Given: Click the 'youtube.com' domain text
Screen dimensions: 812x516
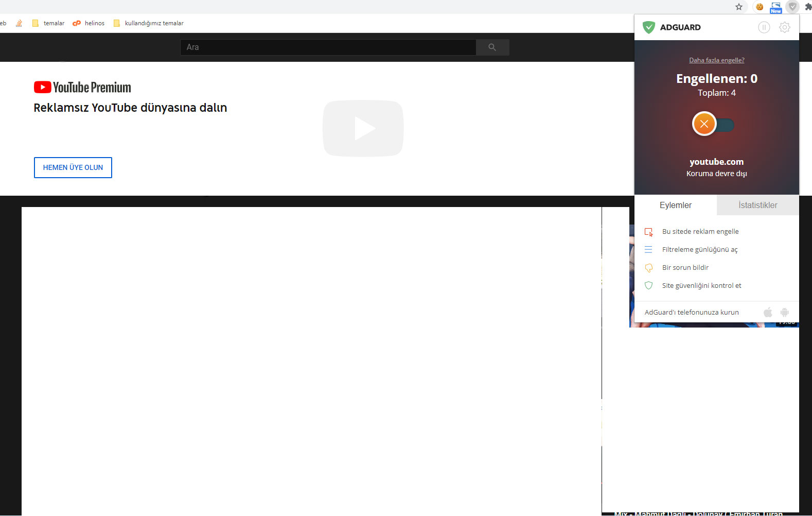Looking at the screenshot, I should click(717, 162).
